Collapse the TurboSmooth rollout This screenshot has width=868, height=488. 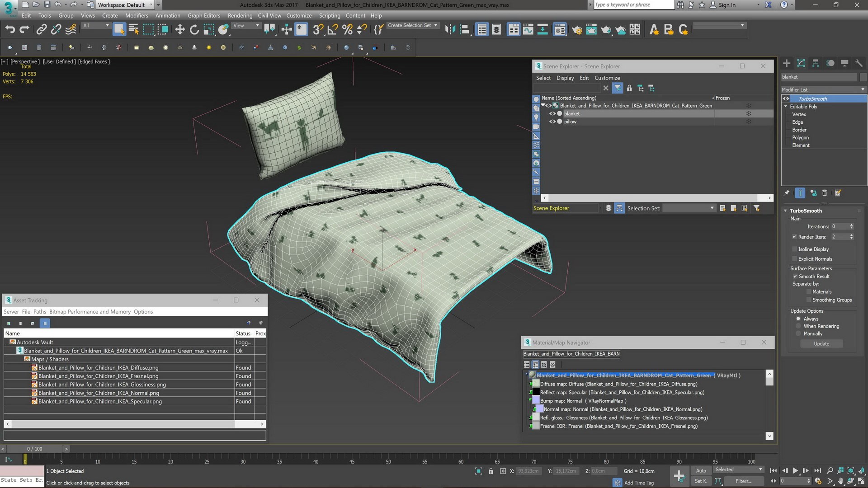click(x=785, y=211)
